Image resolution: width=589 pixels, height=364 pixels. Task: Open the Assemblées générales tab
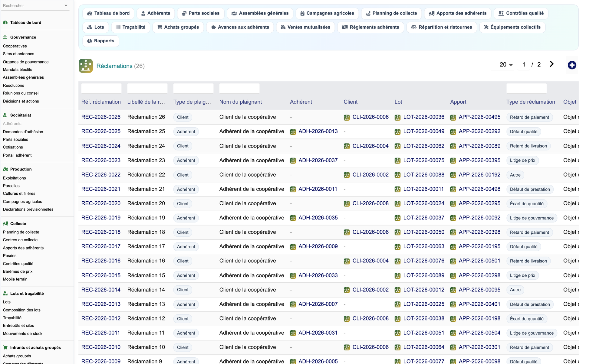click(260, 13)
